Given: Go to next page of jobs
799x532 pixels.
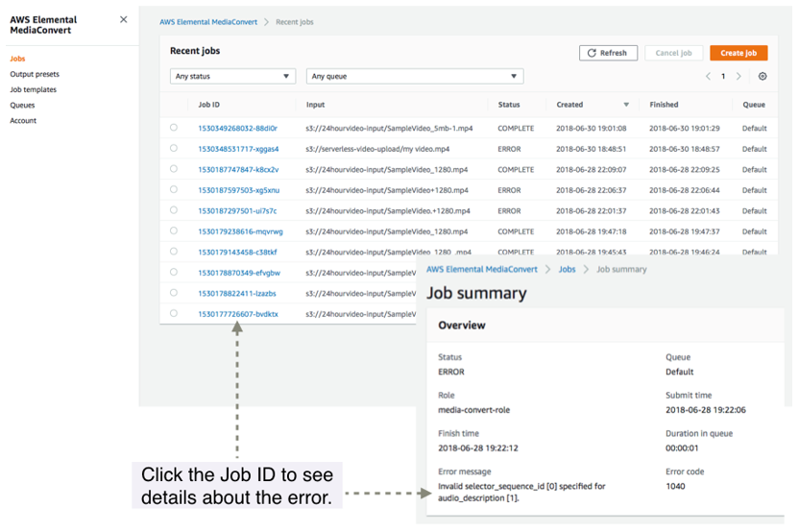Looking at the screenshot, I should click(x=738, y=76).
